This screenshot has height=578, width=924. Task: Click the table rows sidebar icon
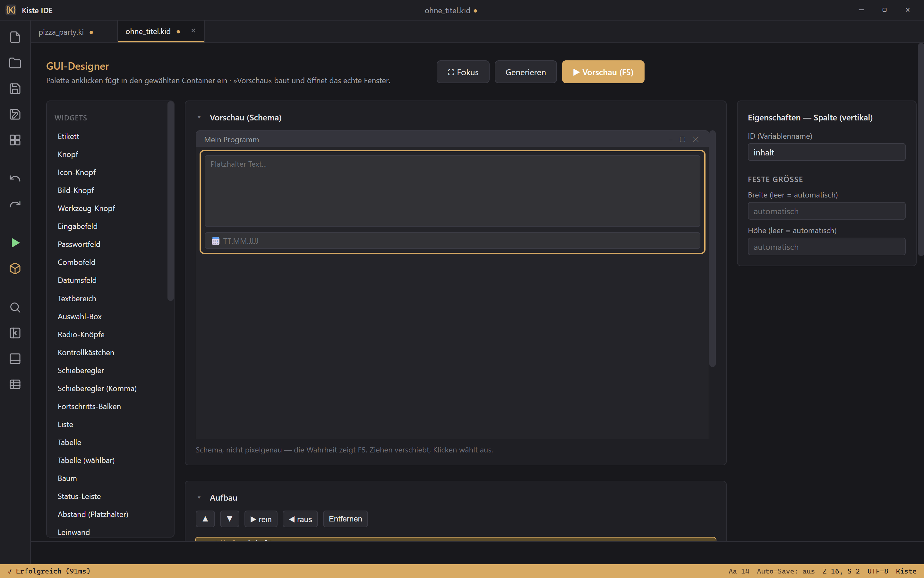(x=15, y=384)
